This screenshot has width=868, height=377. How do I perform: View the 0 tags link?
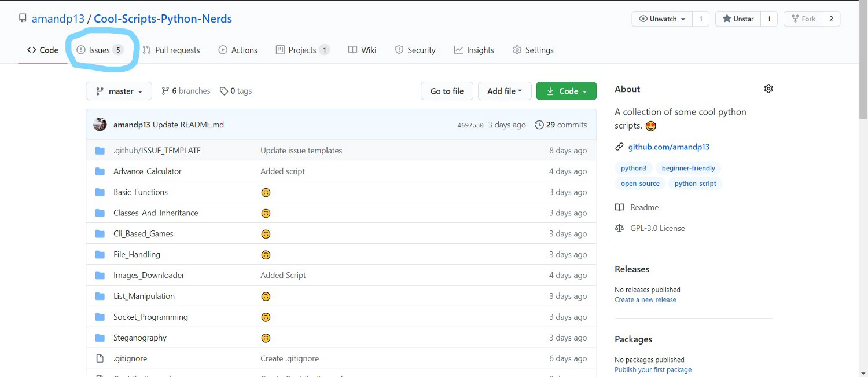coord(236,91)
